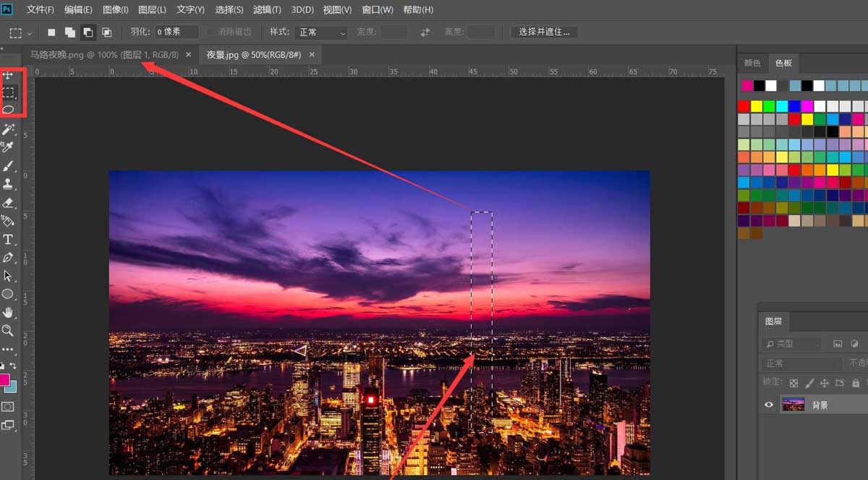Select the Pen tool
The height and width of the screenshot is (480, 868).
tap(9, 258)
